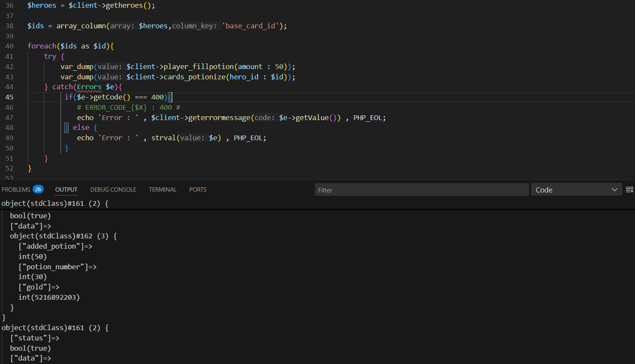The height and width of the screenshot is (364, 635).
Task: Click the ERROR_CODE comment on line 46
Action: [x=128, y=108]
